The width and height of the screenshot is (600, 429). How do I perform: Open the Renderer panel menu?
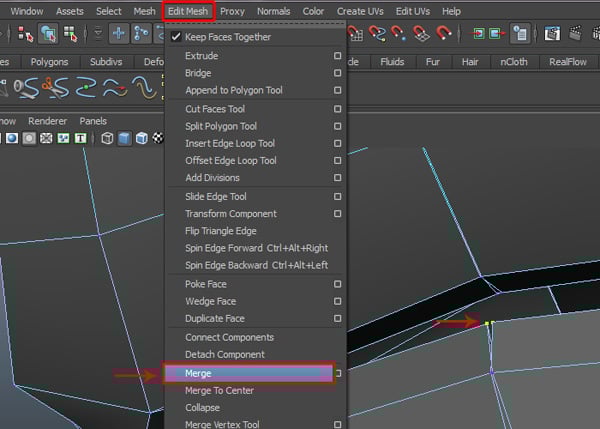48,121
